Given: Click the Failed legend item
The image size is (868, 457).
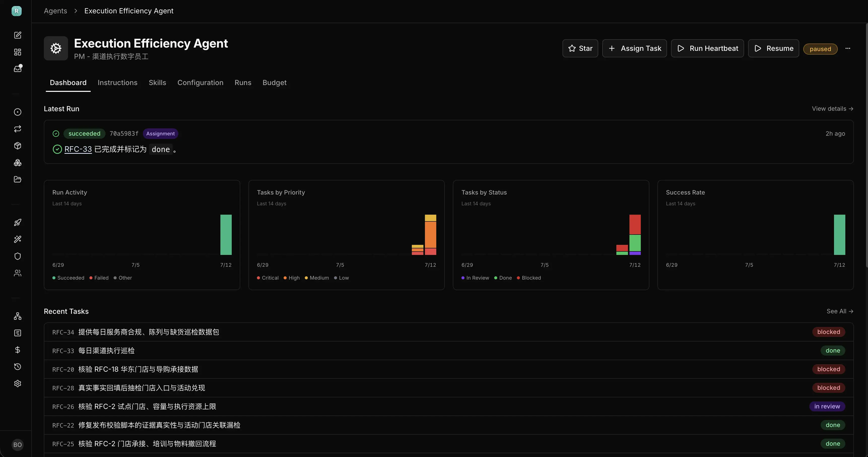Looking at the screenshot, I should tap(99, 278).
